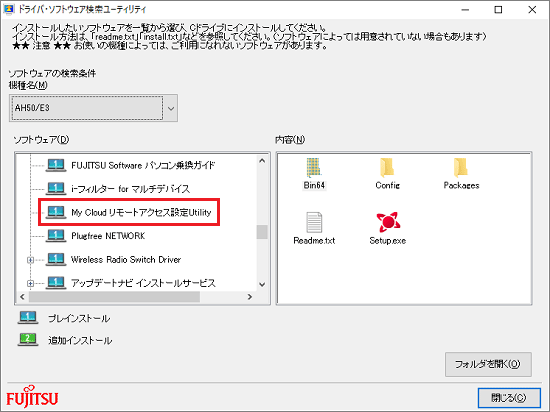Click the laptop icon beside i-フィルター for マルチデバイス
550x412 pixels.
click(x=56, y=189)
